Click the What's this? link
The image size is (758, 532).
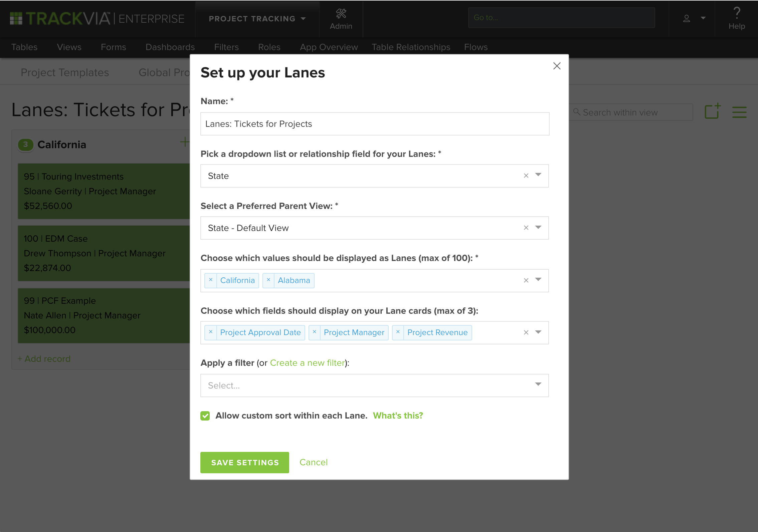pos(398,416)
